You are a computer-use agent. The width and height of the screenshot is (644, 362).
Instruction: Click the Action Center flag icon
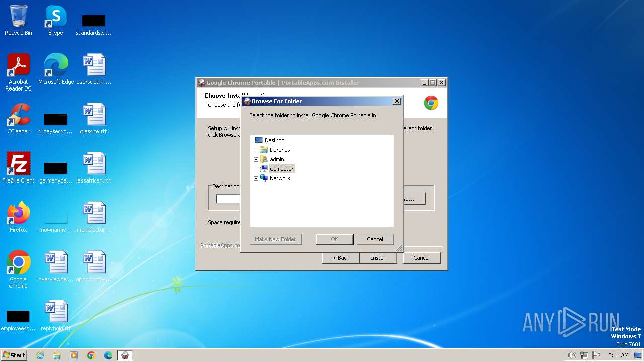(x=596, y=355)
